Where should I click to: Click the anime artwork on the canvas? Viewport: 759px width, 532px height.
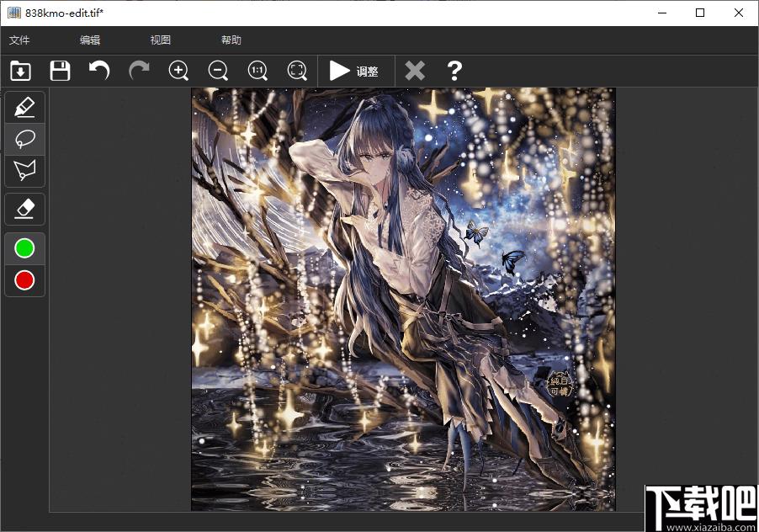coord(403,299)
